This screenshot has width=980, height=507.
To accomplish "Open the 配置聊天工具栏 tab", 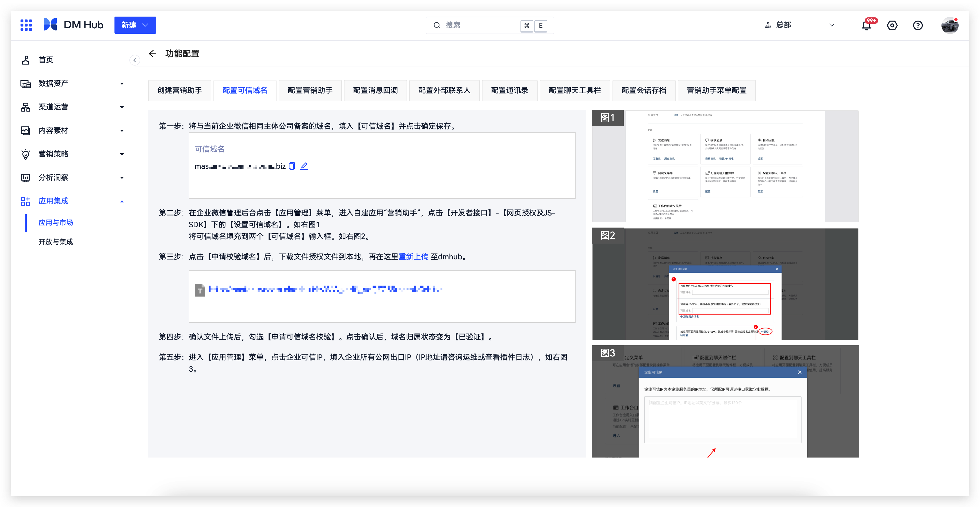I will point(575,91).
